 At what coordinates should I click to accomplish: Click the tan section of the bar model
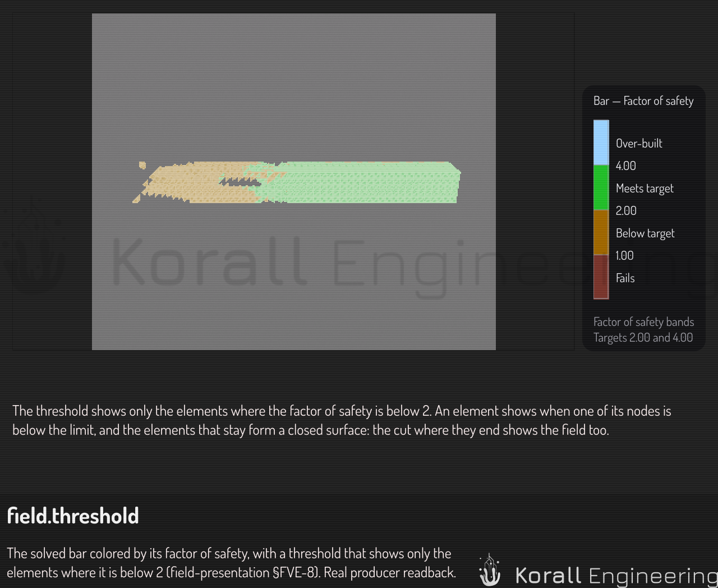[196, 182]
